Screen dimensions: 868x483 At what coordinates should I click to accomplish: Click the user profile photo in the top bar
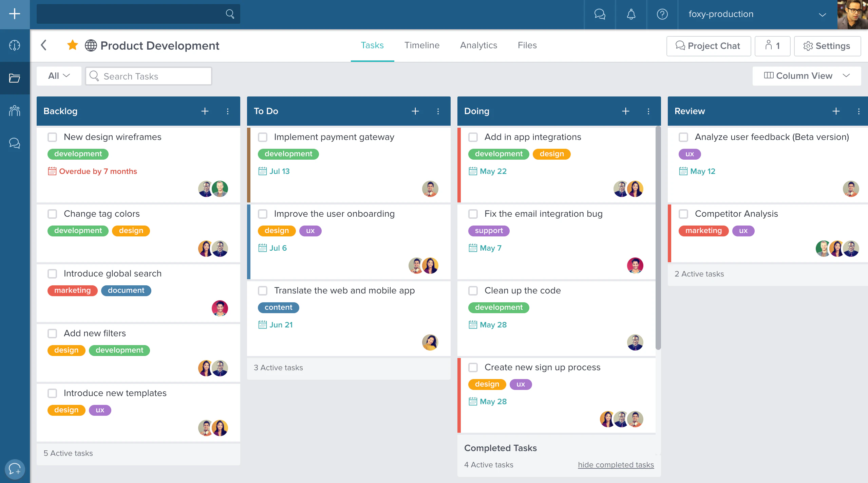(852, 14)
